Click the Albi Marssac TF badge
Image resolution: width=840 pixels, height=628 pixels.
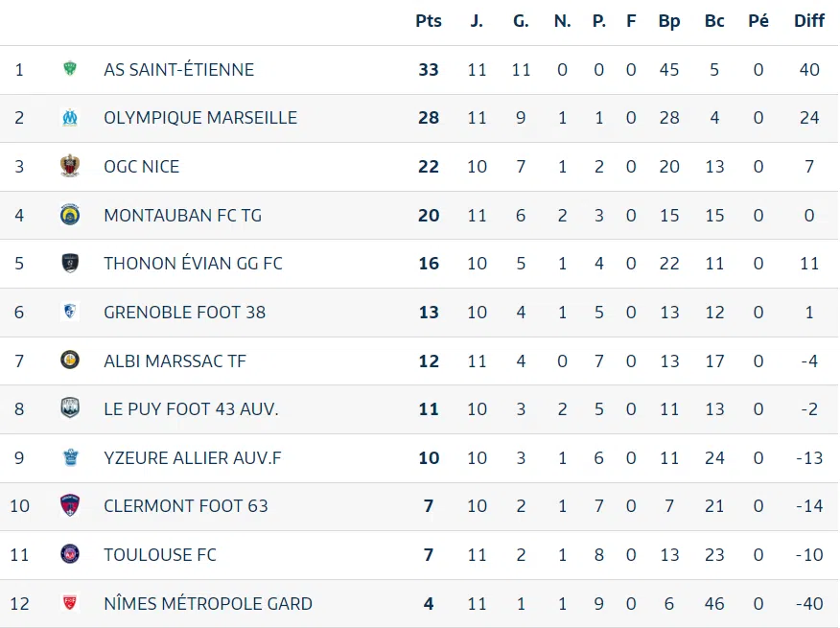pyautogui.click(x=70, y=361)
